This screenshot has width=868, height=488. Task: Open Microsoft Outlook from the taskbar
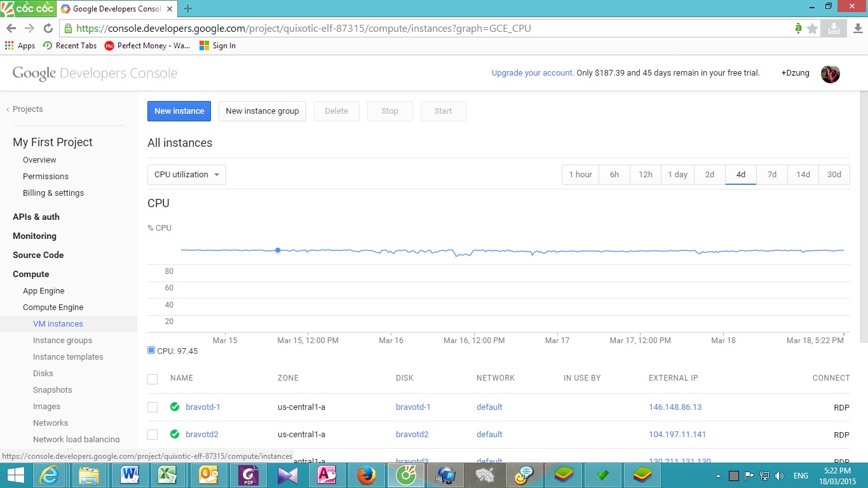(x=208, y=475)
